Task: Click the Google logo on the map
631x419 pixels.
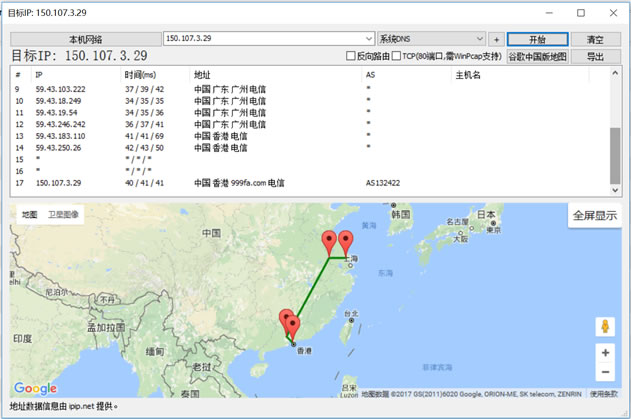Action: click(36, 389)
